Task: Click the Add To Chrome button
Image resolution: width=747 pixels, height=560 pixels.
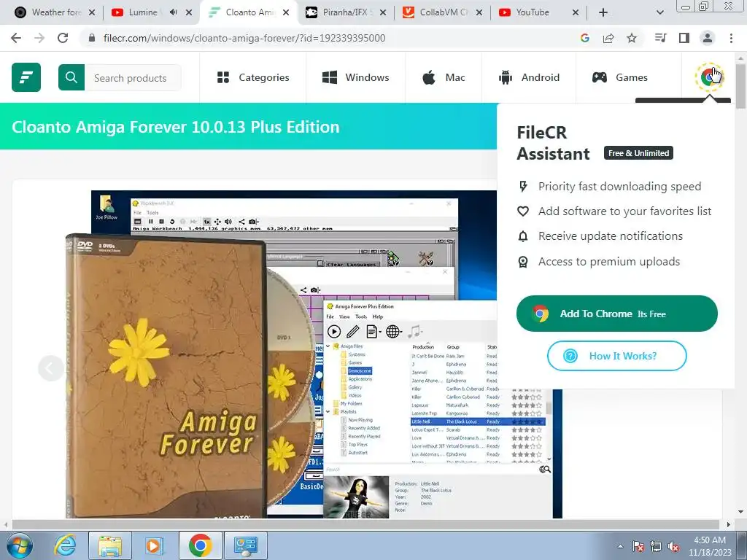Action: (617, 314)
